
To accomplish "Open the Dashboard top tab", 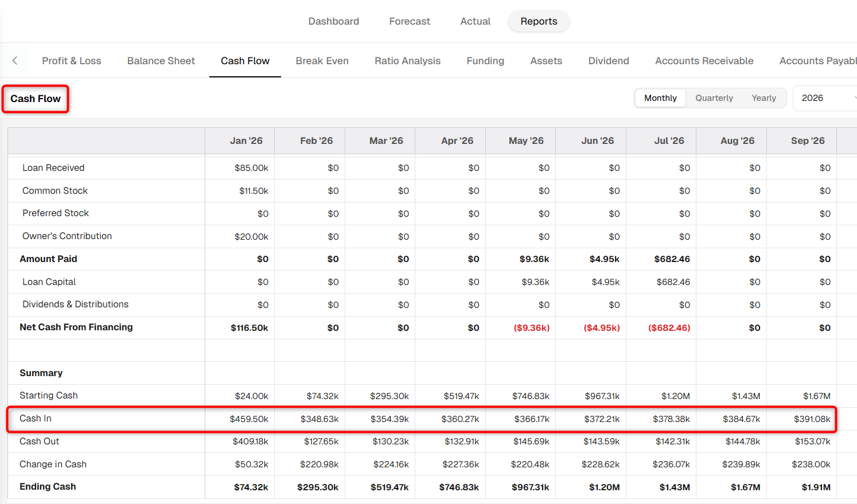I will [x=333, y=21].
